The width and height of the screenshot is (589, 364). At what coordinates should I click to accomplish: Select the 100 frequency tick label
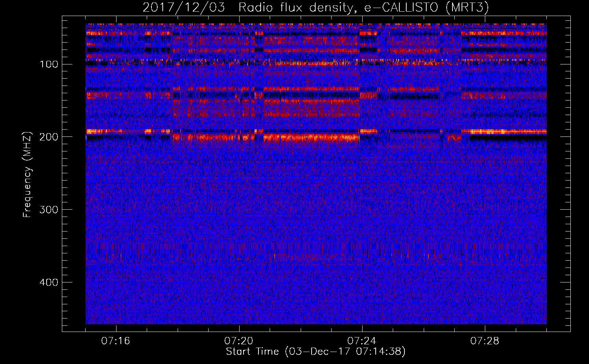click(x=49, y=64)
